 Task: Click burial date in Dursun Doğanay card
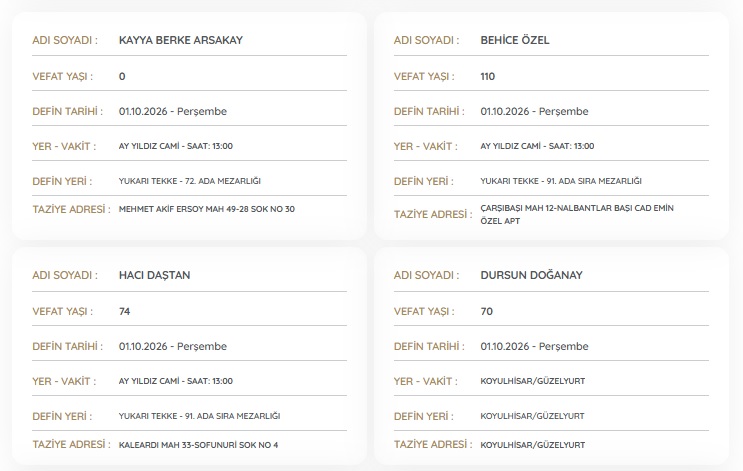pyautogui.click(x=534, y=346)
